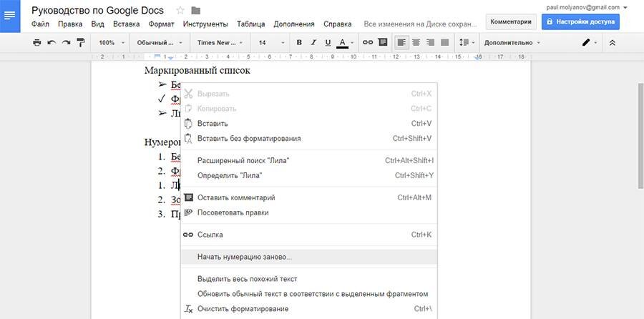Open the Вид menu
The width and height of the screenshot is (644, 319).
[98, 24]
